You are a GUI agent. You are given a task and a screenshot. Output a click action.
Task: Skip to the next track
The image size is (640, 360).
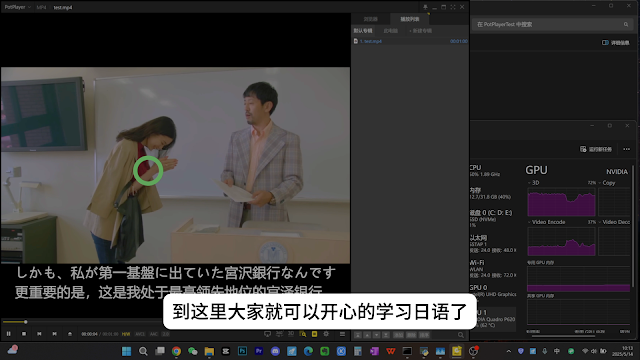click(x=54, y=334)
